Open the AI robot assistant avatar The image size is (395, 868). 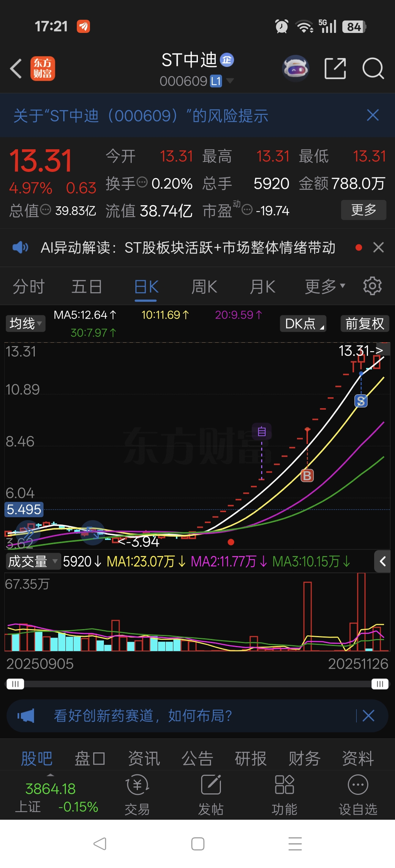(x=296, y=68)
